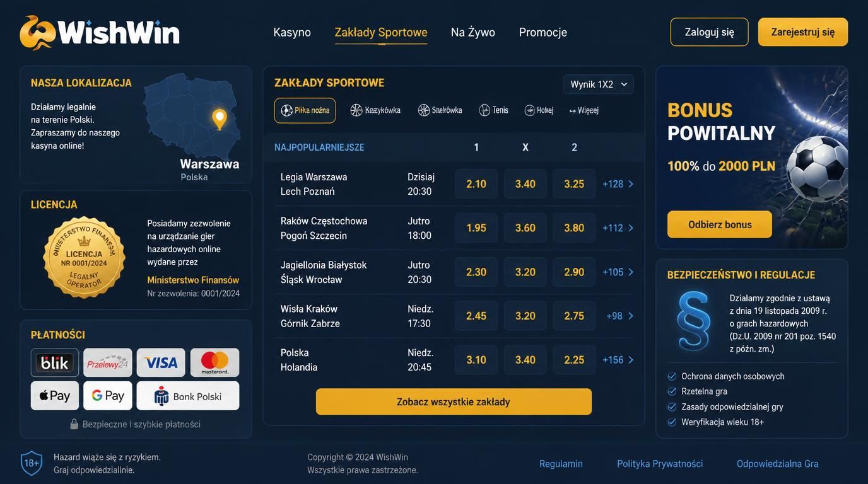The image size is (868, 484).
Task: Expand +105 markets for Jagiellonia Białystok match
Action: tap(618, 272)
